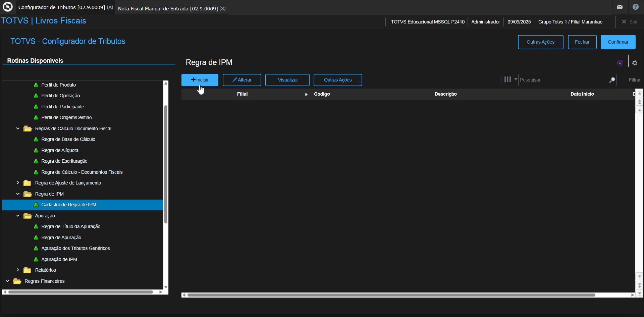Switch to the Configurador de Tributos tab
The image size is (644, 317).
(x=62, y=7)
